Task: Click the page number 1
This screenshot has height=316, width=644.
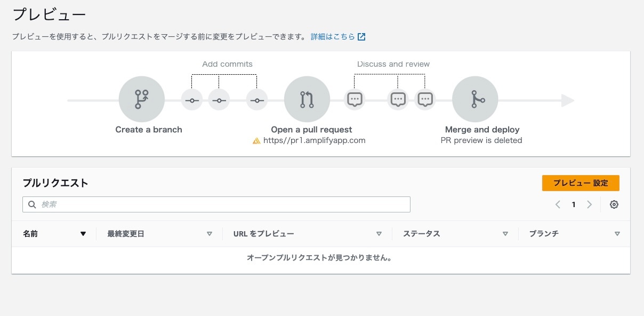Action: tap(574, 204)
